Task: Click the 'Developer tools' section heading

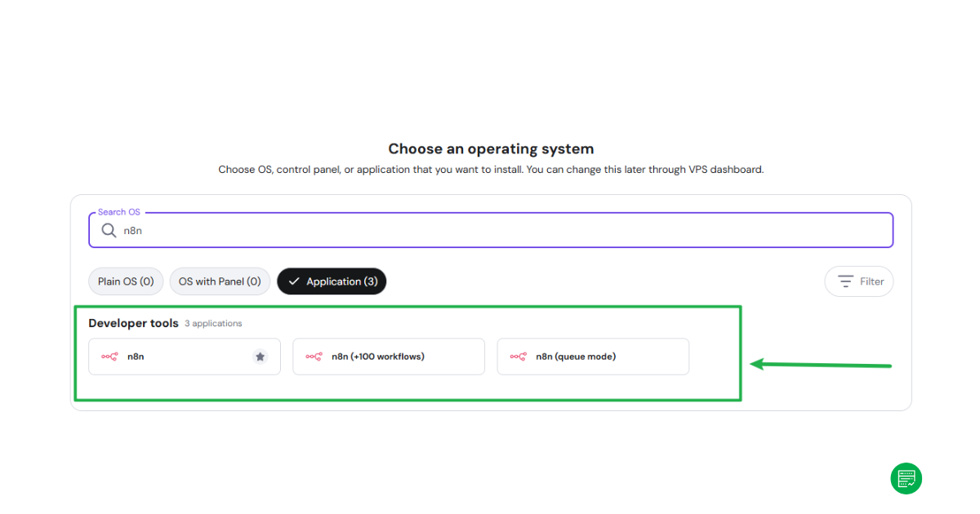Action: point(133,323)
